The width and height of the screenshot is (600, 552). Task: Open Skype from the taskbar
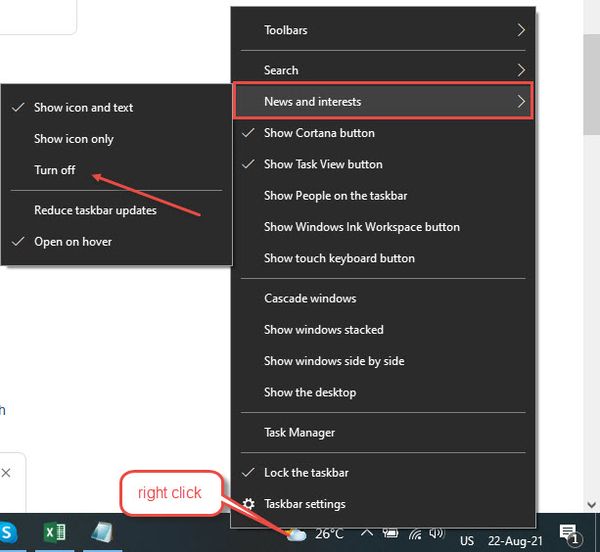(8, 532)
